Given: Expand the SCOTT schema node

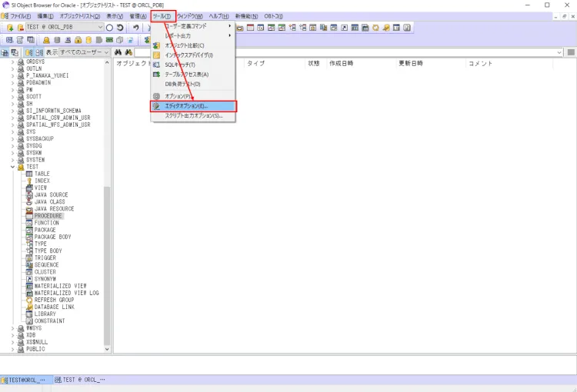Looking at the screenshot, I should [13, 96].
